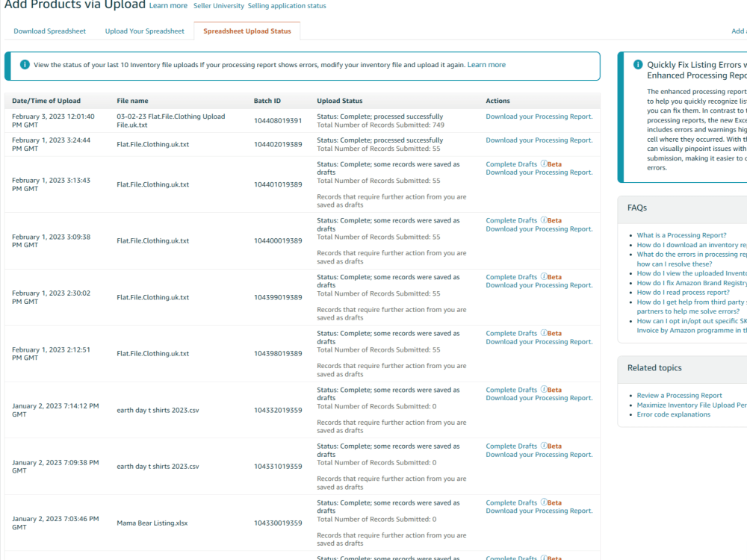Click file name Mama Bear Listing.xlsx
The height and width of the screenshot is (560, 747).
tap(152, 523)
